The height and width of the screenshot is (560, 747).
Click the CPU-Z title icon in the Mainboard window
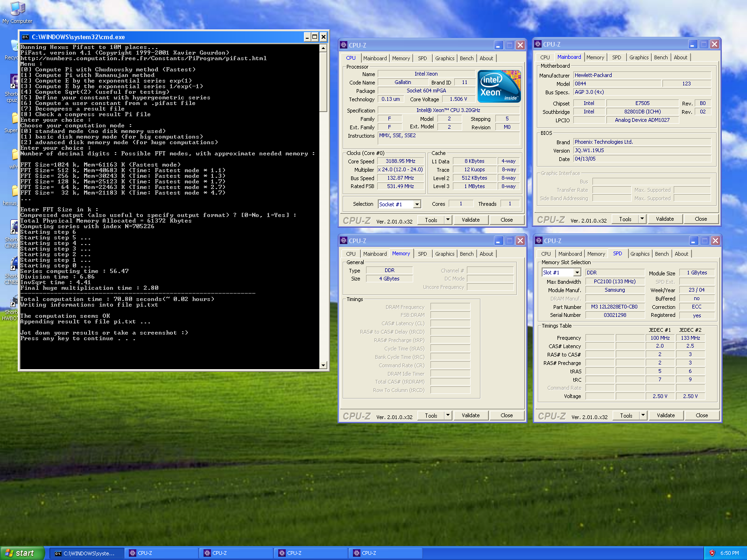coord(538,44)
